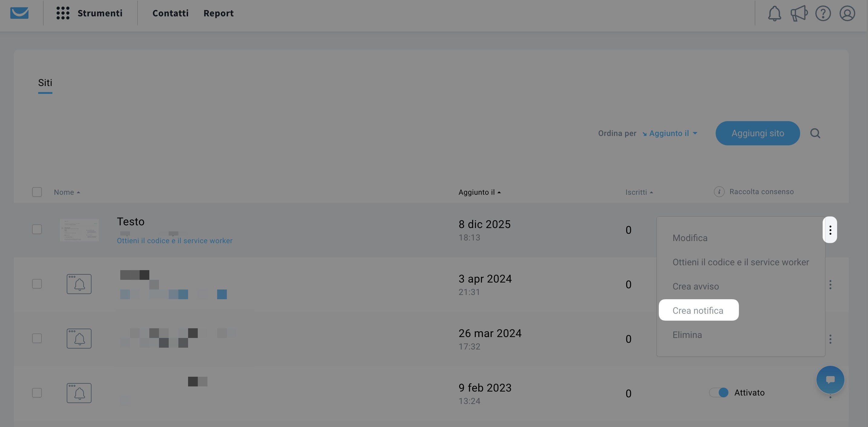Open the Strumenti apps grid icon
Screen dimensions: 868x427
pos(63,13)
